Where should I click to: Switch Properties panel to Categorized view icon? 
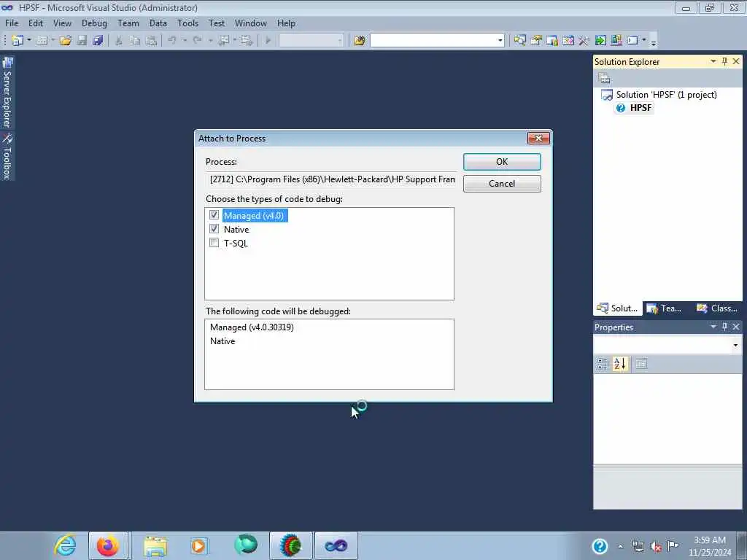pyautogui.click(x=602, y=365)
